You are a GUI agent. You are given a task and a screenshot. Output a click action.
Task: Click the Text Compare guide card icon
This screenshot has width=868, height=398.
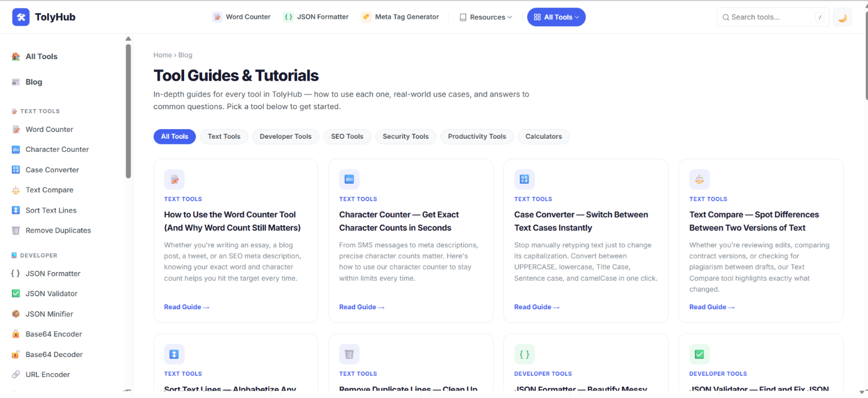tap(699, 180)
